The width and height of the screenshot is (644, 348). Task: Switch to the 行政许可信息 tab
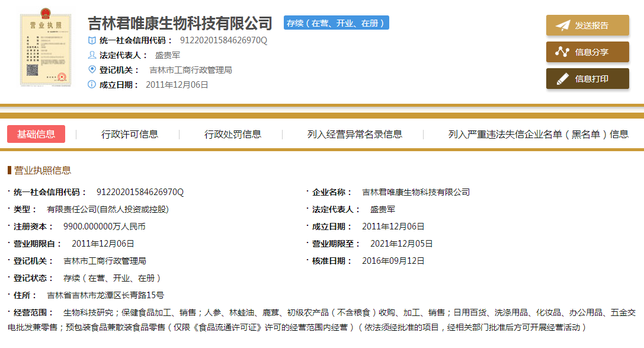[130, 134]
